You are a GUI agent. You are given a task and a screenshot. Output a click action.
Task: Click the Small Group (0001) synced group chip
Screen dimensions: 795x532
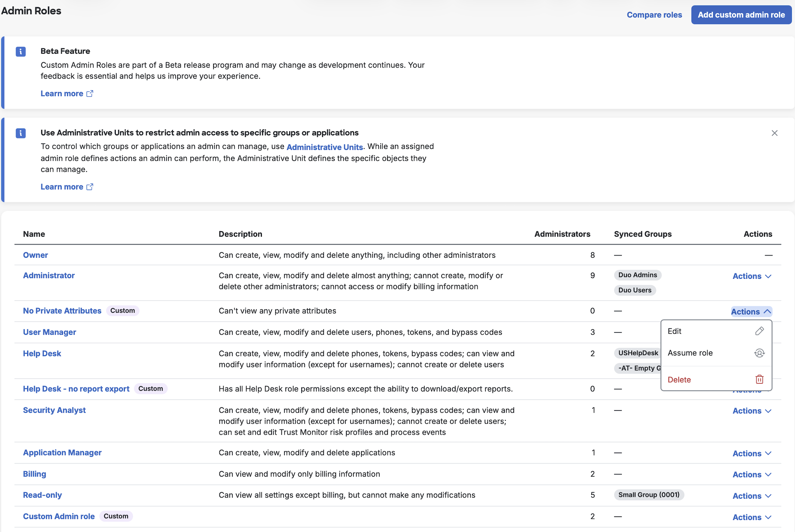click(x=649, y=495)
